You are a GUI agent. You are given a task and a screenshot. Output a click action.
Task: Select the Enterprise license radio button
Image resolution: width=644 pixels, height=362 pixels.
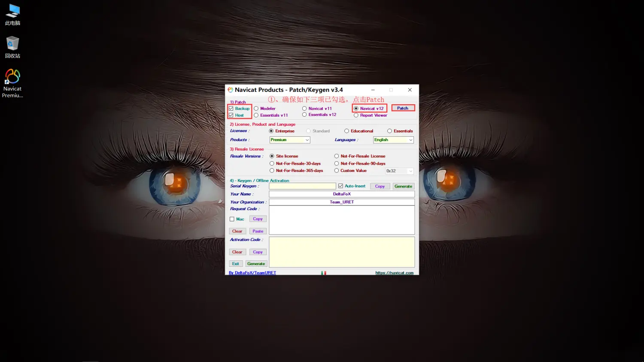point(271,131)
